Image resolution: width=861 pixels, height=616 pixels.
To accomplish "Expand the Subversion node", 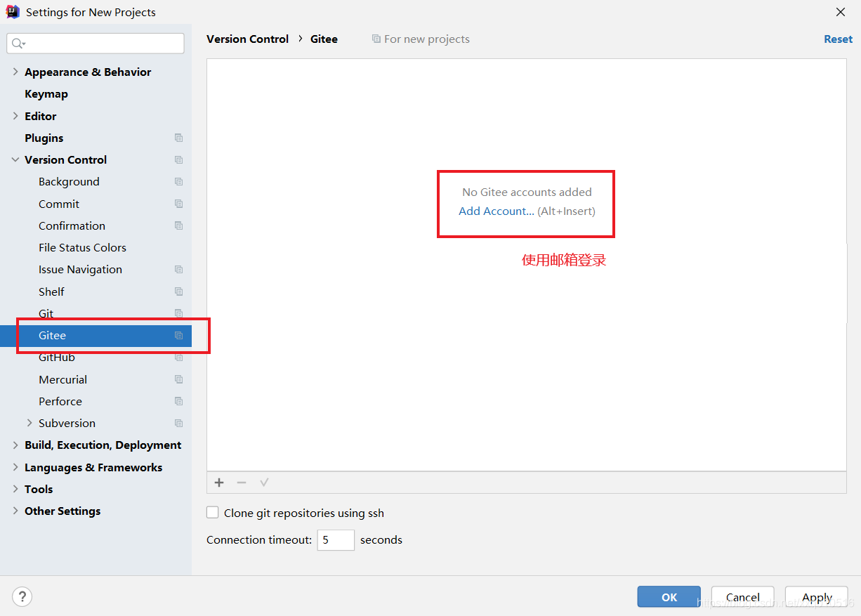I will (x=29, y=423).
